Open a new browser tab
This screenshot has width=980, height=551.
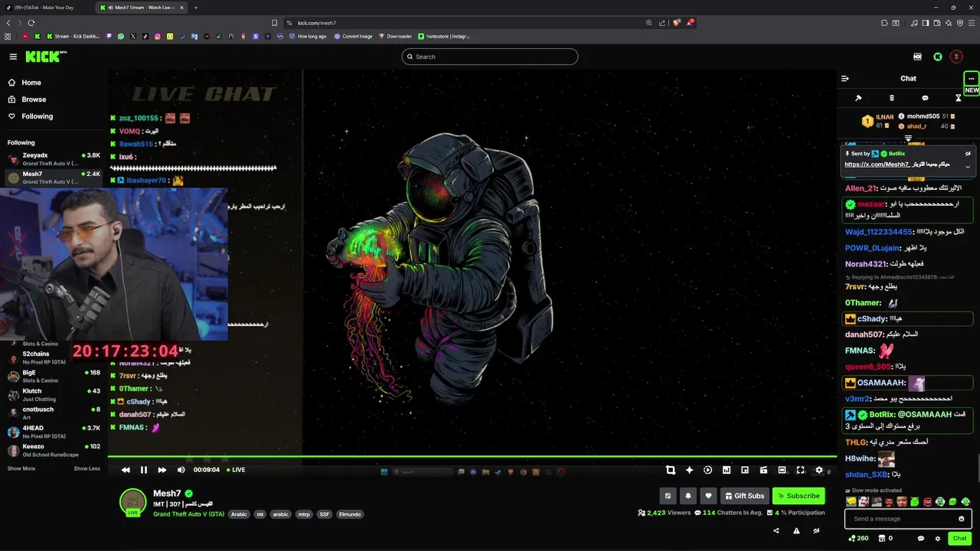(x=196, y=8)
